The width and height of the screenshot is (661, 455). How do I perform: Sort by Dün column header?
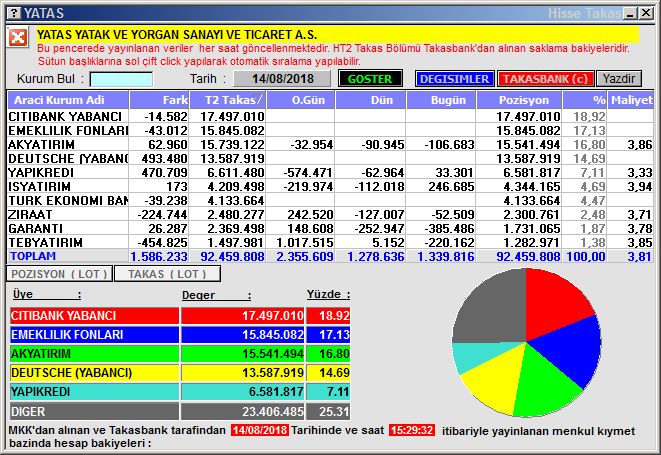371,100
